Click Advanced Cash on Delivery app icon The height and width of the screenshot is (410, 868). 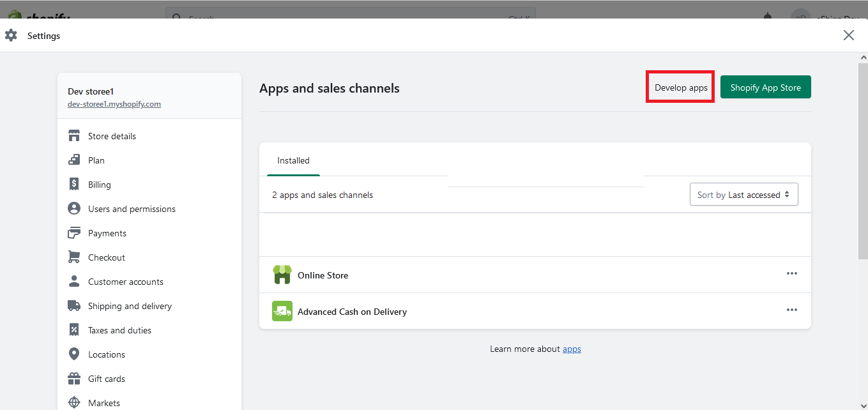click(x=282, y=311)
